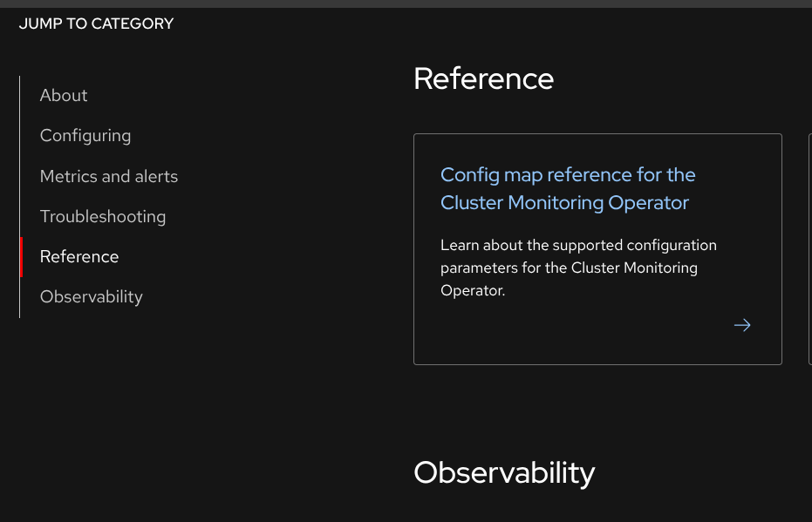The width and height of the screenshot is (812, 522).
Task: Jump to Observability in the sidebar
Action: pos(92,296)
